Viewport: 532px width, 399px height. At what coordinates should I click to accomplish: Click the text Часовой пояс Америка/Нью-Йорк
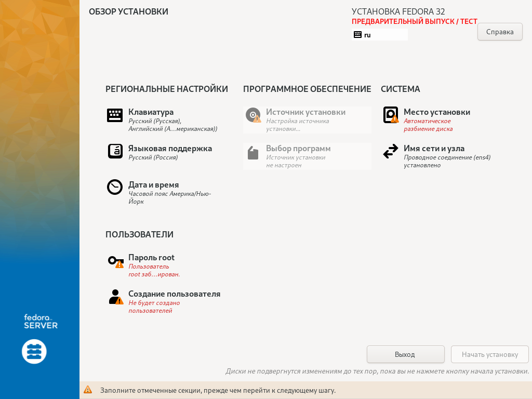pyautogui.click(x=170, y=197)
